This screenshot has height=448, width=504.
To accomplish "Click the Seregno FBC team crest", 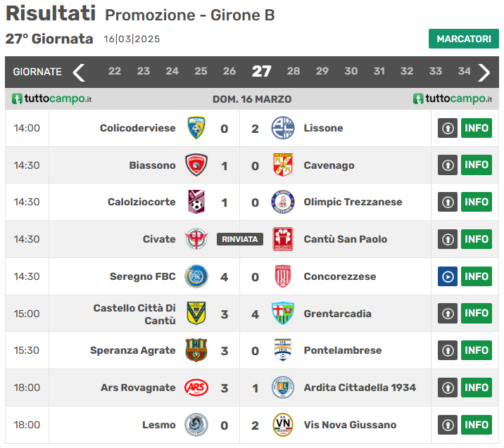I will [x=196, y=276].
